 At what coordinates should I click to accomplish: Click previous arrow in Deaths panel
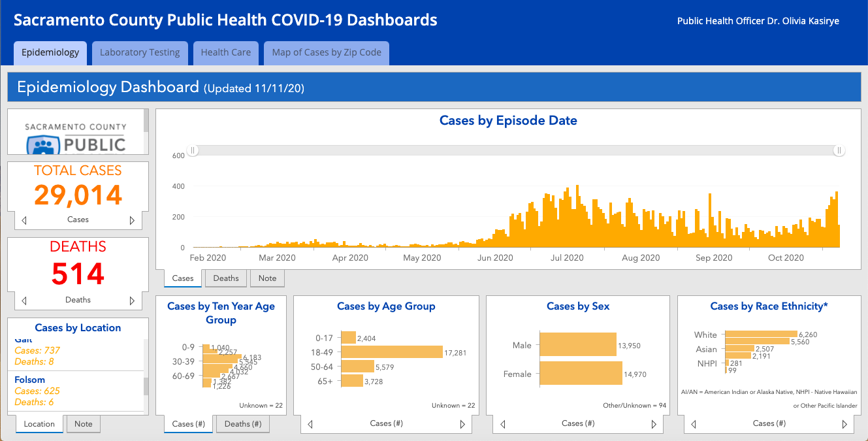point(24,301)
